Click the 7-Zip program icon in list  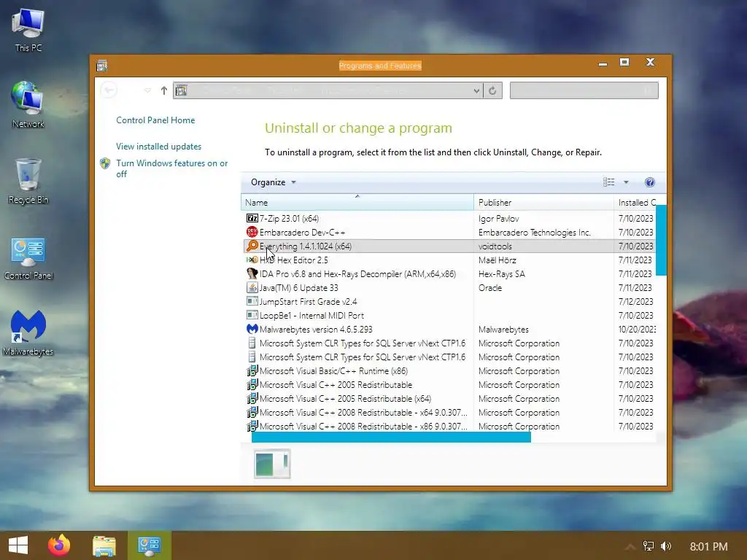(x=252, y=218)
